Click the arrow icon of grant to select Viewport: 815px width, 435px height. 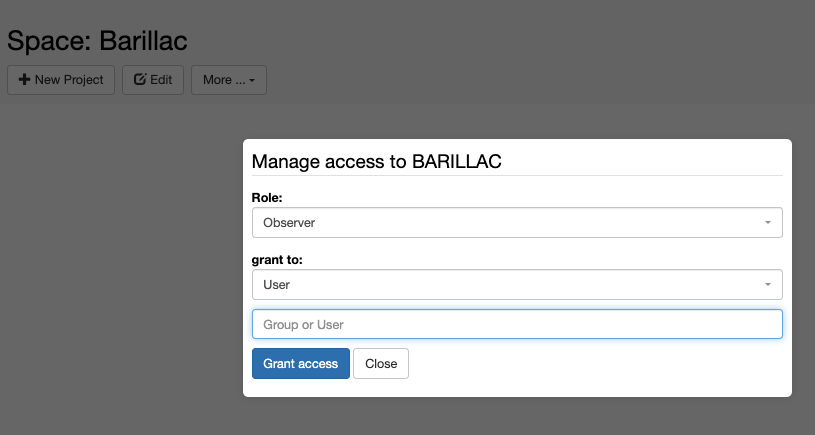click(768, 284)
